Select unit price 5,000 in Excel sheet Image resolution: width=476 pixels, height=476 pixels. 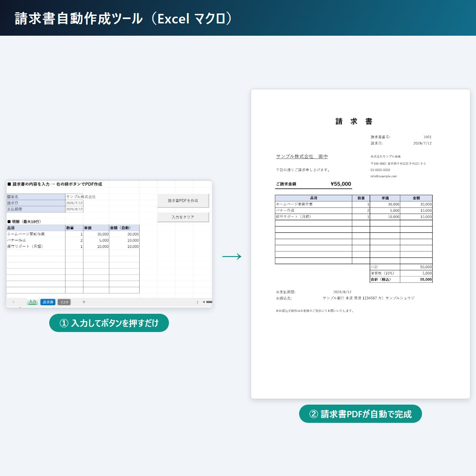click(96, 240)
